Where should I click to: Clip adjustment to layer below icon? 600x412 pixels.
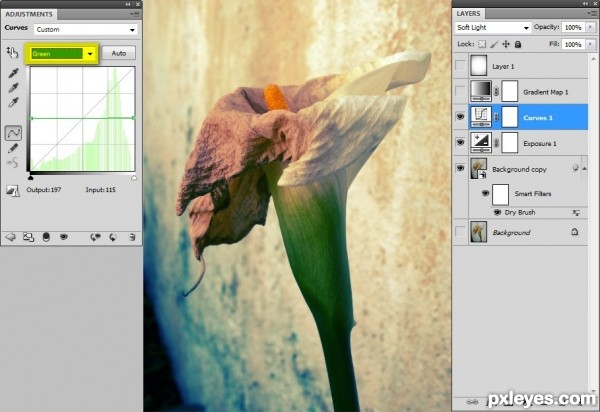point(46,237)
